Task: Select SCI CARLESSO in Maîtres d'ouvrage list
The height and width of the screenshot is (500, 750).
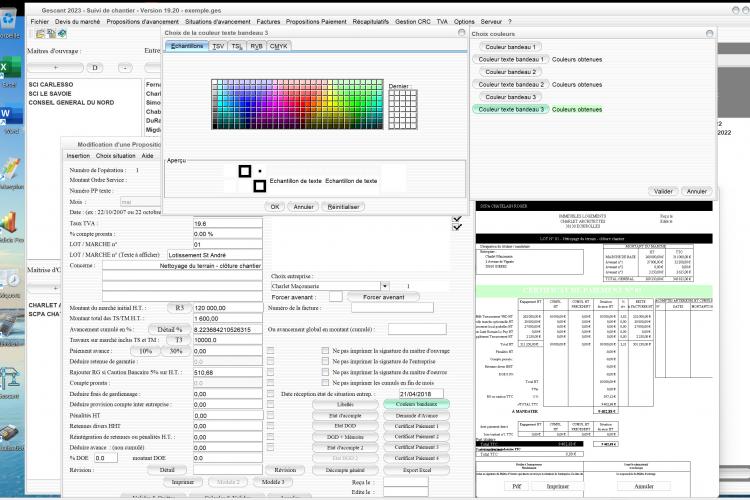Action: pyautogui.click(x=51, y=84)
